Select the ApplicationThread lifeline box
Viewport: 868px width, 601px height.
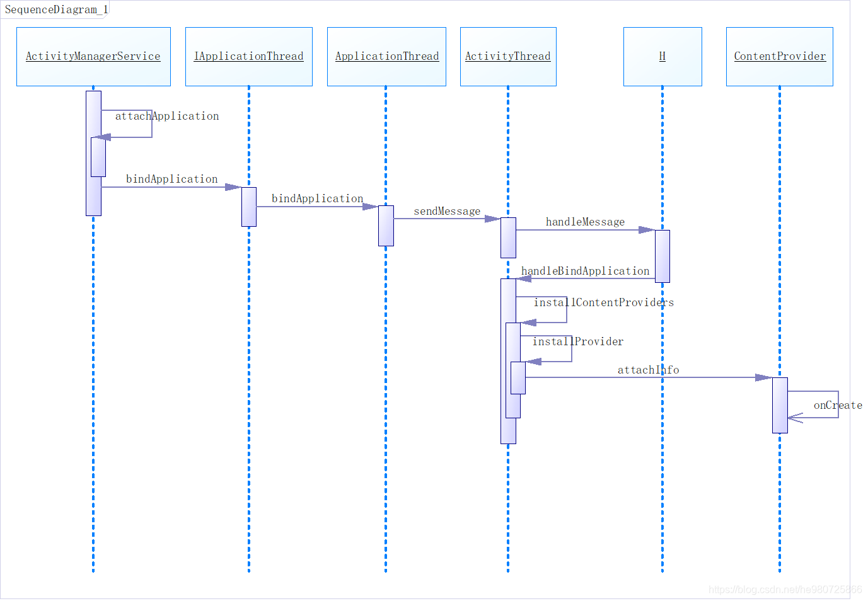tap(386, 57)
